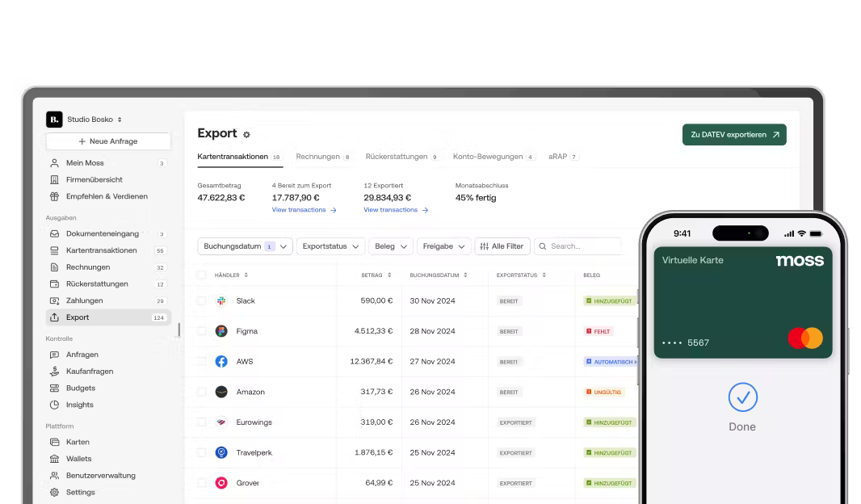Image resolution: width=861 pixels, height=504 pixels.
Task: Sort by the Betrag column header
Action: pyautogui.click(x=376, y=275)
